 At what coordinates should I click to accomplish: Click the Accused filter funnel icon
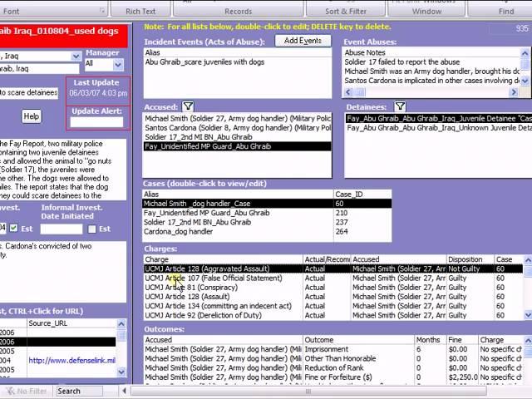188,106
